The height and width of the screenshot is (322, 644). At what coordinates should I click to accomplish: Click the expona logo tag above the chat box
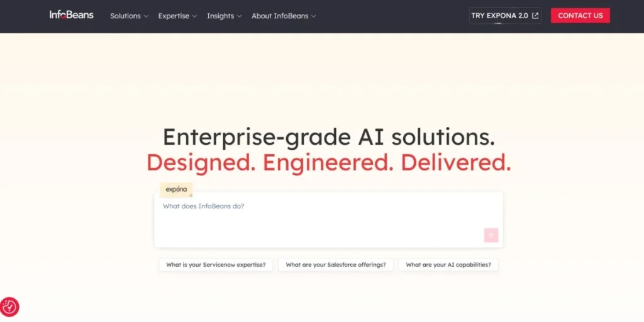(x=176, y=189)
